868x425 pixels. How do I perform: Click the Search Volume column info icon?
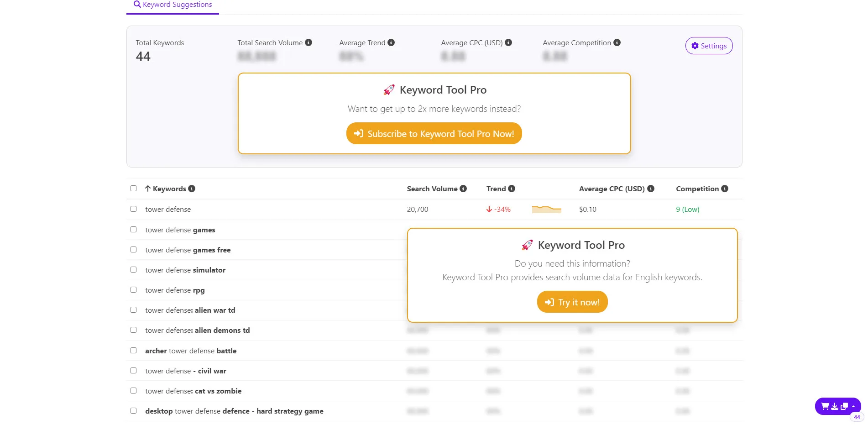coord(463,189)
